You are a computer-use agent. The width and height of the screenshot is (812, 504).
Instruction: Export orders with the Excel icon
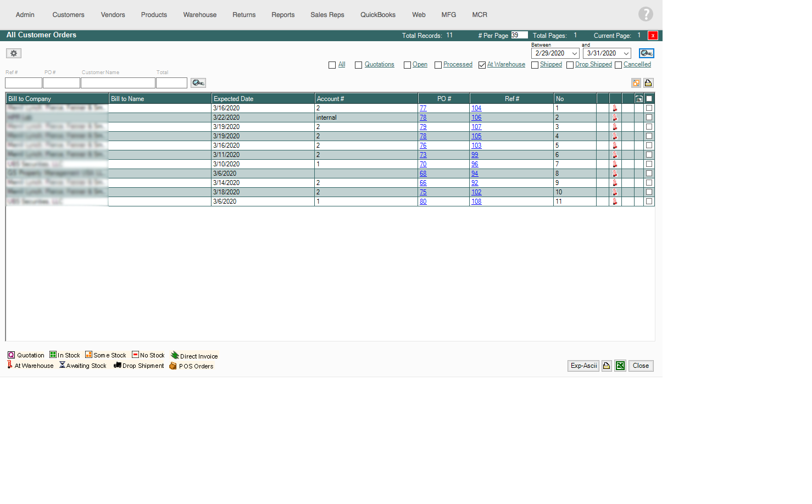tap(620, 366)
